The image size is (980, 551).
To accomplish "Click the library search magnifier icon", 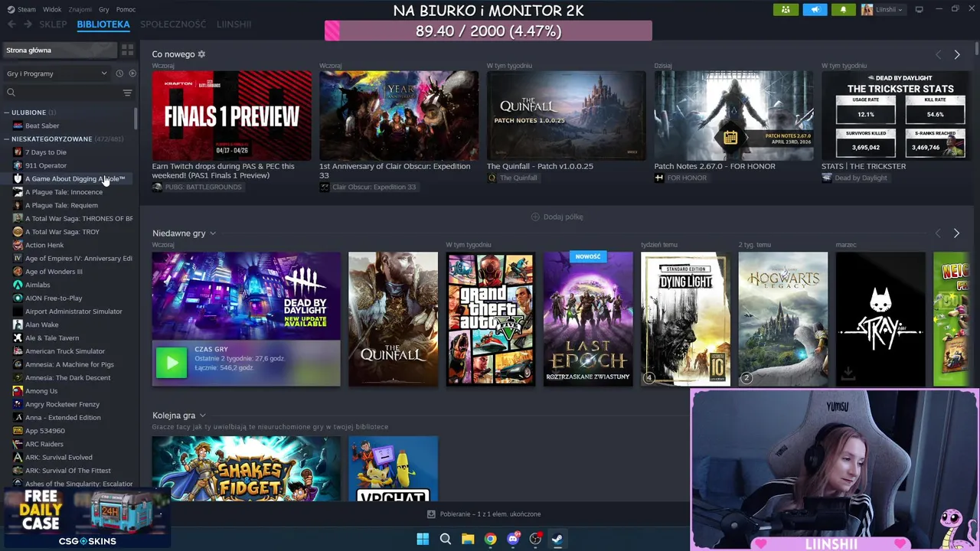I will [11, 93].
